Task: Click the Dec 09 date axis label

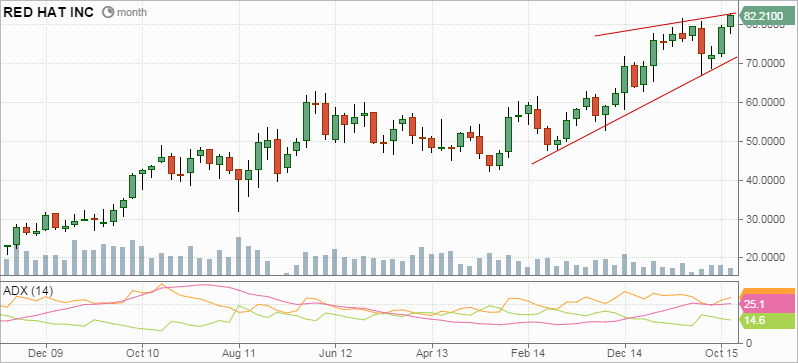Action: tap(46, 352)
